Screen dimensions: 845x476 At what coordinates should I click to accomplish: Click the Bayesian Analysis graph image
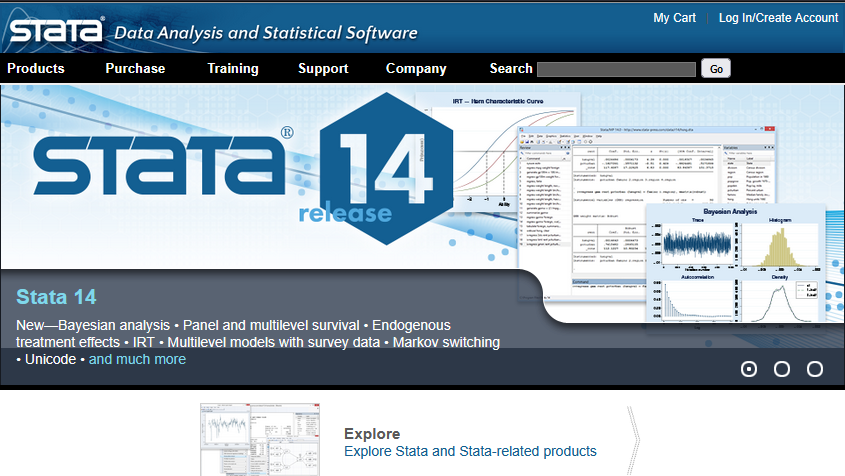tap(735, 263)
